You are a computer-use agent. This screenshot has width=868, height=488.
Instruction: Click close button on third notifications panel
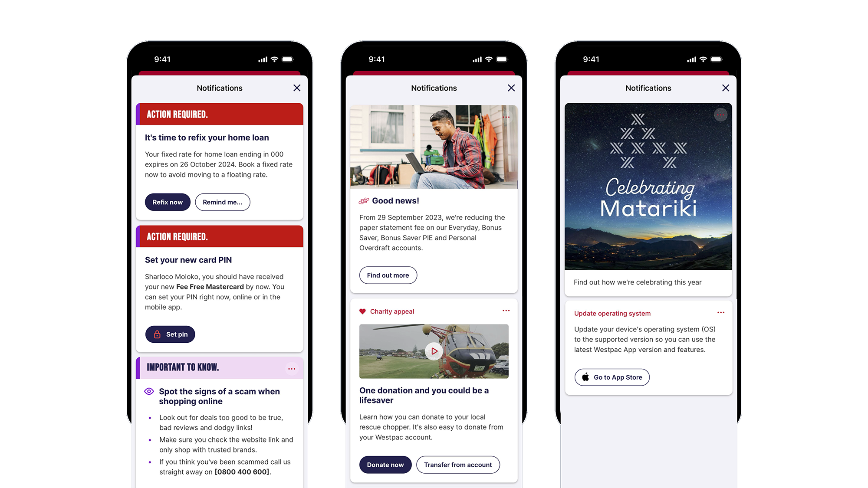click(726, 88)
